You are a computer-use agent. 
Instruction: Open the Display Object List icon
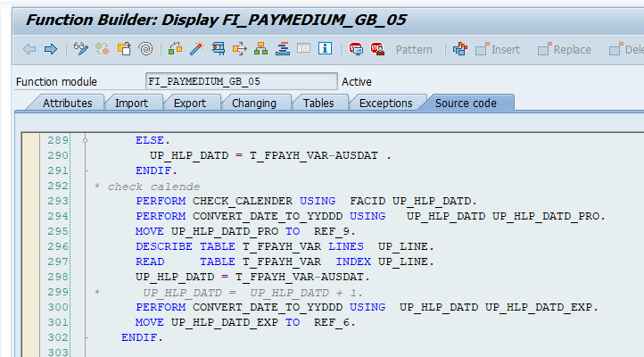click(x=260, y=49)
